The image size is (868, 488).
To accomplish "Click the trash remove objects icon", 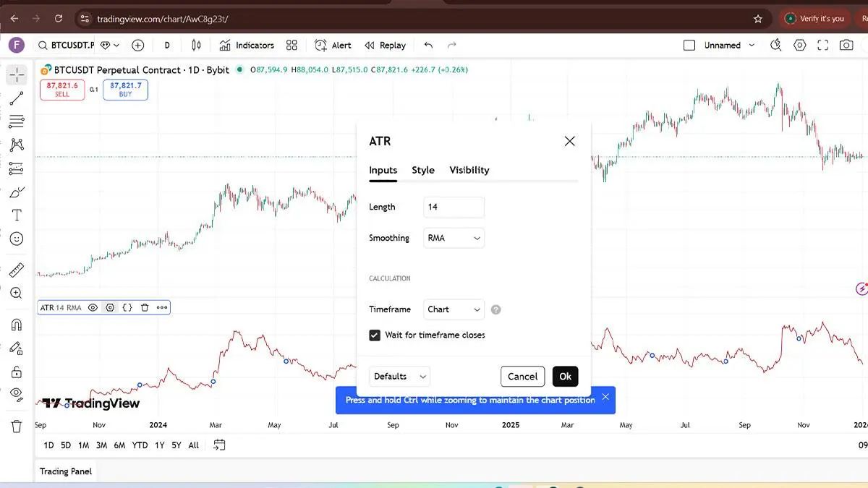I will click(x=17, y=427).
